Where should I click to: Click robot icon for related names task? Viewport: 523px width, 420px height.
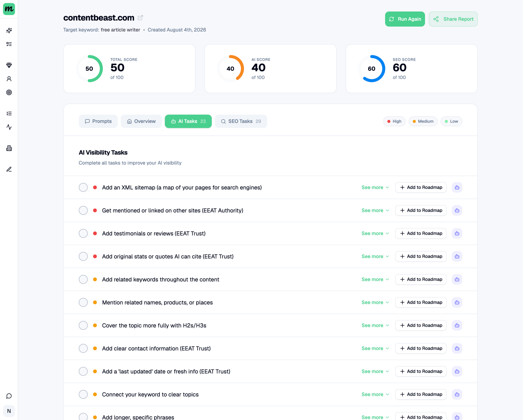tap(457, 302)
